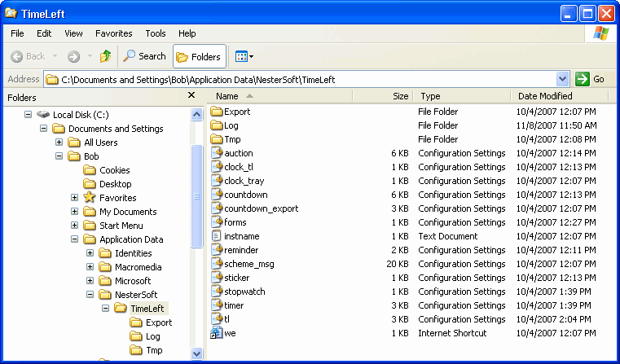Select the Desktop folder in tree
620x364 pixels.
click(108, 184)
